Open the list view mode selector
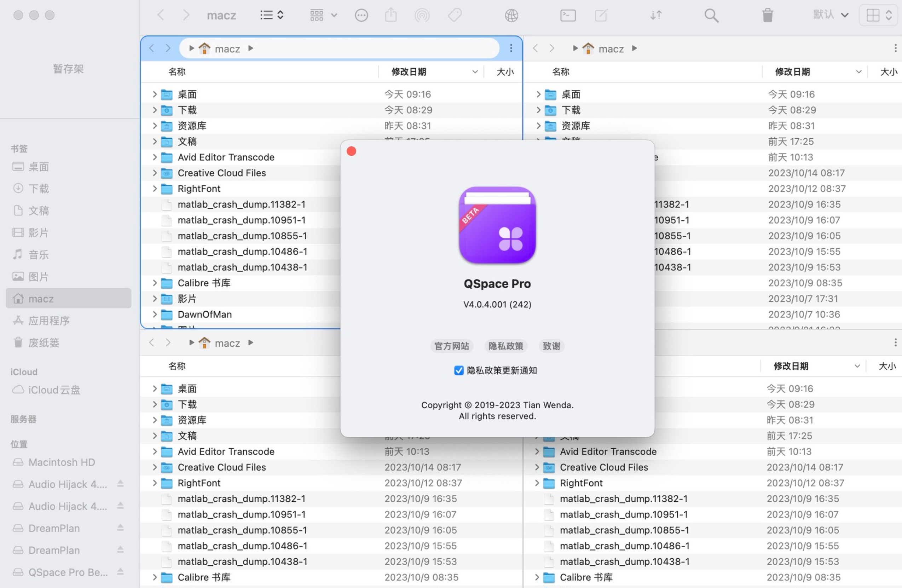This screenshot has height=588, width=902. [x=272, y=15]
